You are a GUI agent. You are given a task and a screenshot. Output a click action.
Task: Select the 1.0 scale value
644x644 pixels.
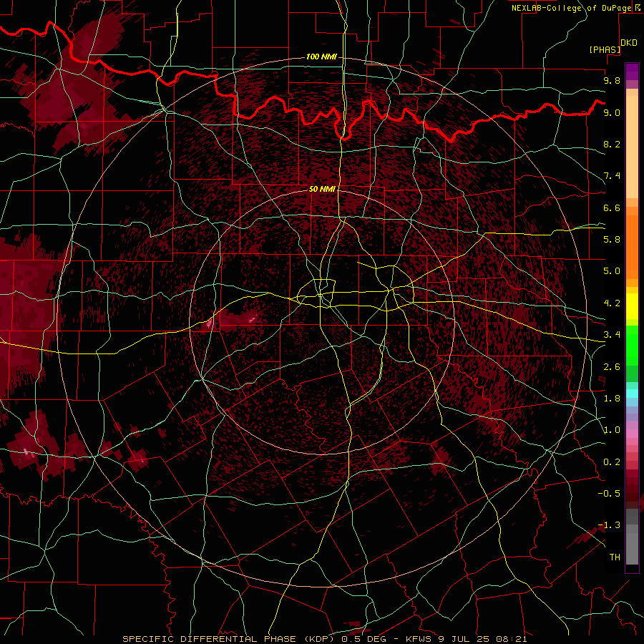tap(612, 430)
